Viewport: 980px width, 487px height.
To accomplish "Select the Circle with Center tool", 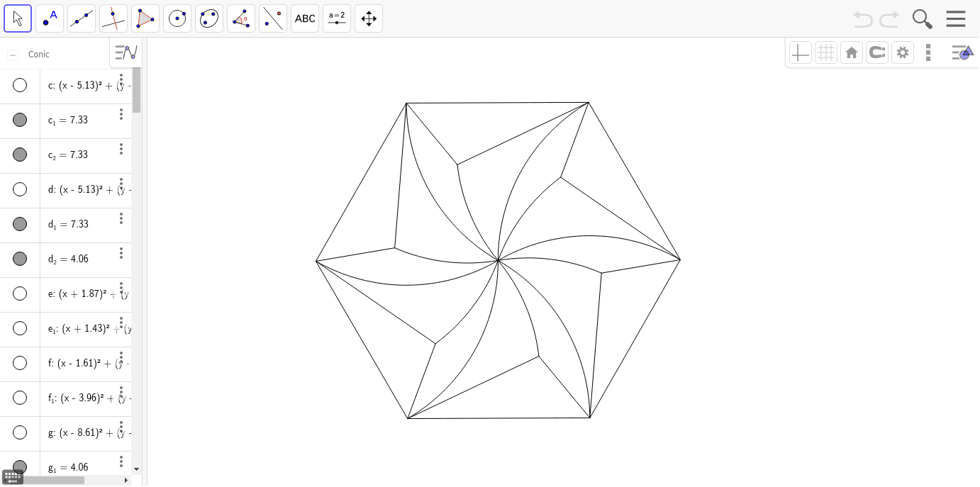I will point(177,18).
